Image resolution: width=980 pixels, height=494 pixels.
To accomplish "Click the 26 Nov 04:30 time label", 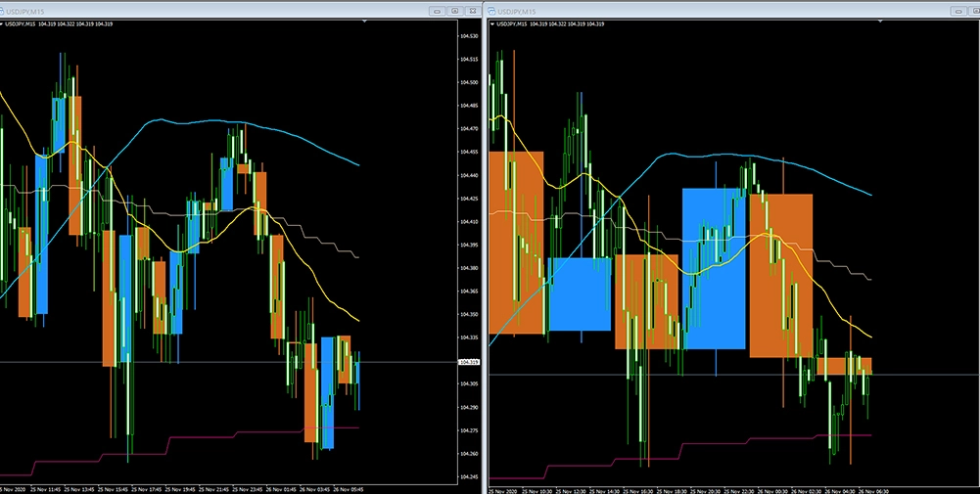I will coord(841,491).
